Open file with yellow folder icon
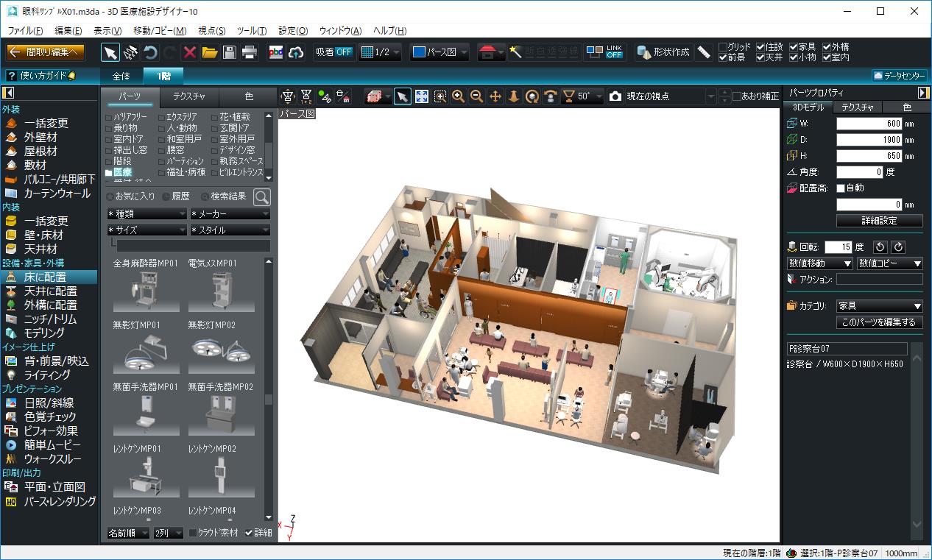The height and width of the screenshot is (560, 932). (210, 52)
